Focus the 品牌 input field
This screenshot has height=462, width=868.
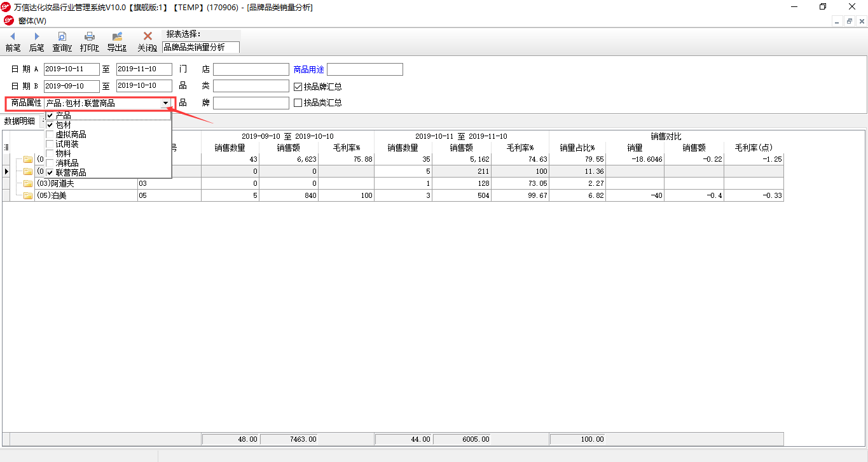251,103
